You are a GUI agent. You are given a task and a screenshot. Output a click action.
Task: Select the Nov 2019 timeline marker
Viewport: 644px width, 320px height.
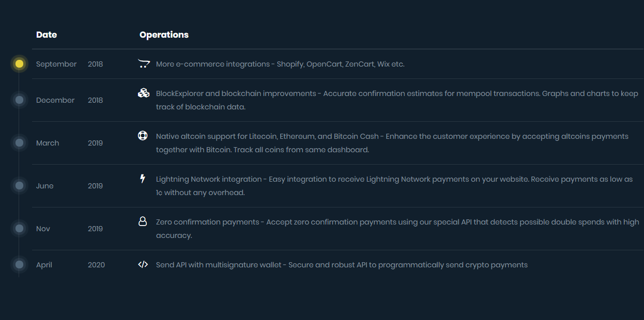pos(19,229)
